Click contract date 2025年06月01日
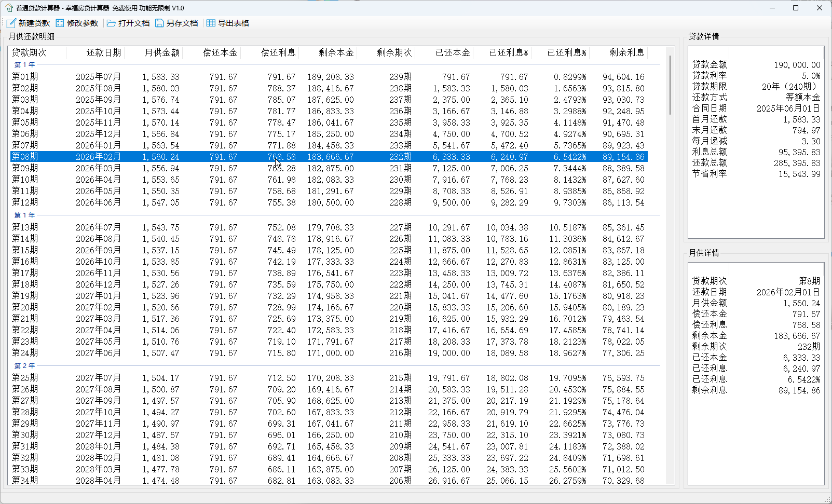832x504 pixels. (x=788, y=108)
